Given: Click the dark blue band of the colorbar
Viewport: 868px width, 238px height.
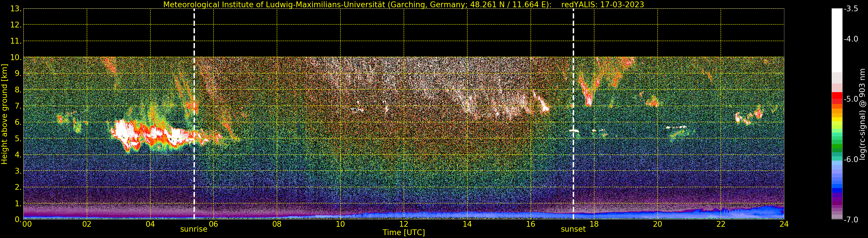Looking at the screenshot, I should point(837,190).
